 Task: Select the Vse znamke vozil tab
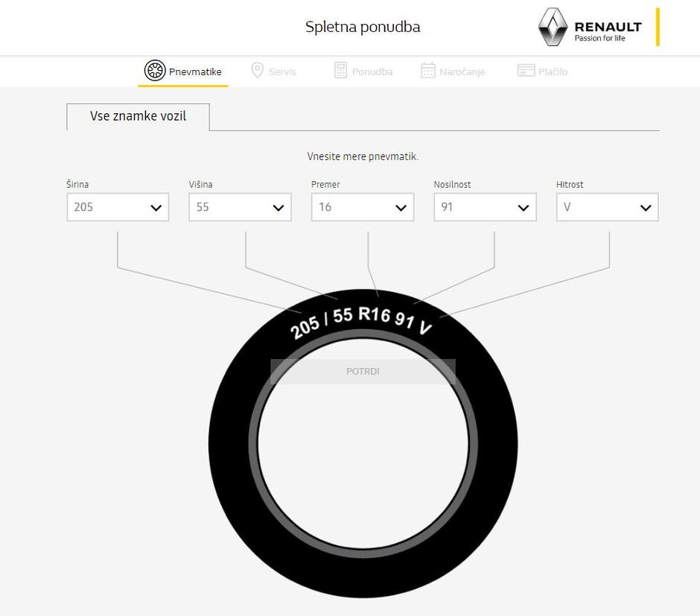138,116
